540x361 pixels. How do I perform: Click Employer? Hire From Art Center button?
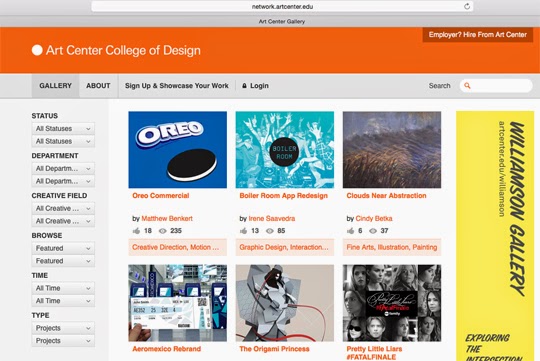pos(478,35)
